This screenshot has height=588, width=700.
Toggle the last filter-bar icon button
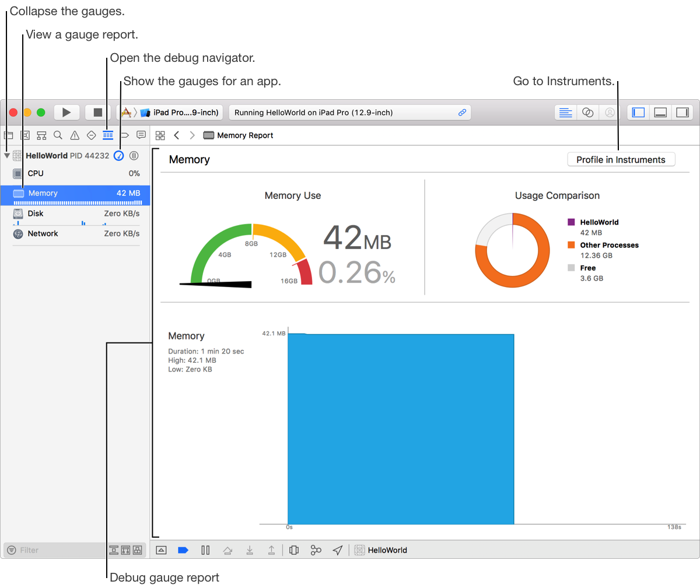[138, 550]
